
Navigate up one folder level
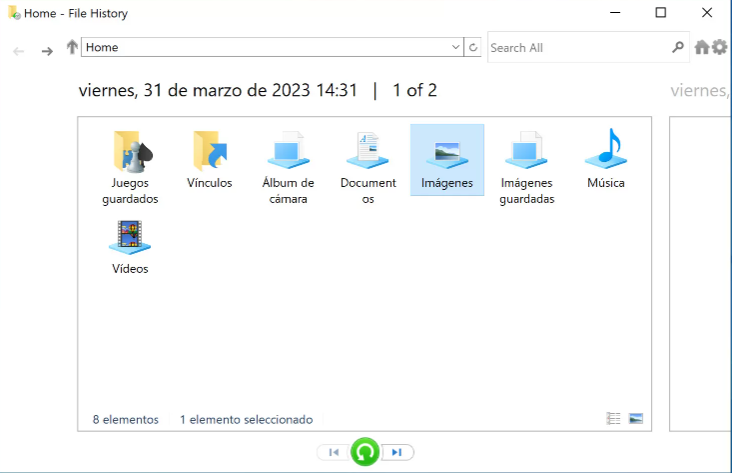72,48
